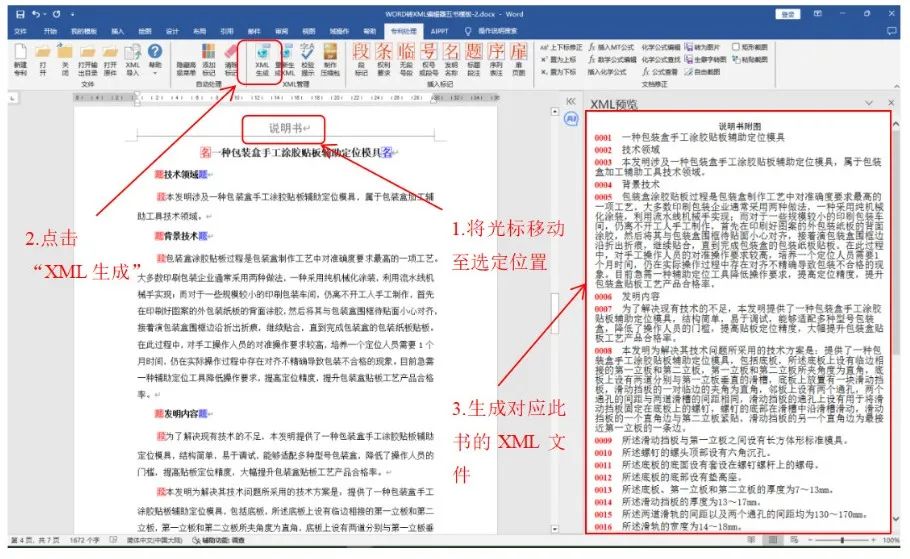The image size is (910, 559).
Task: Click 置为下标 subscript command
Action: coord(558,72)
